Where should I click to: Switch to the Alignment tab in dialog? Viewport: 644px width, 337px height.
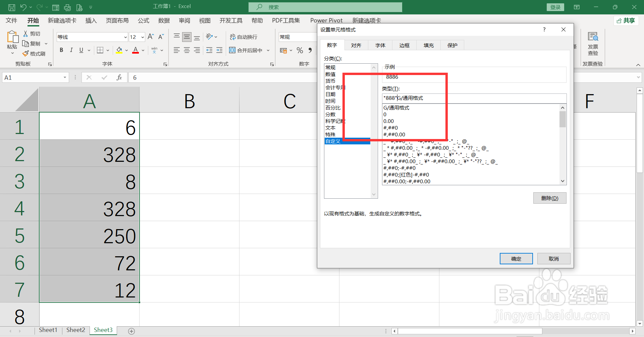point(356,45)
